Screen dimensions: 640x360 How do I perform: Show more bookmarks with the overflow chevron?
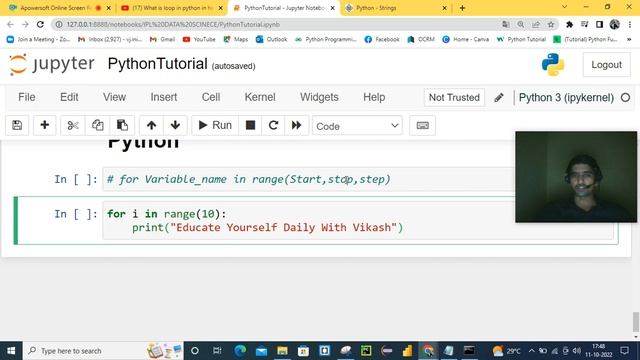(629, 39)
